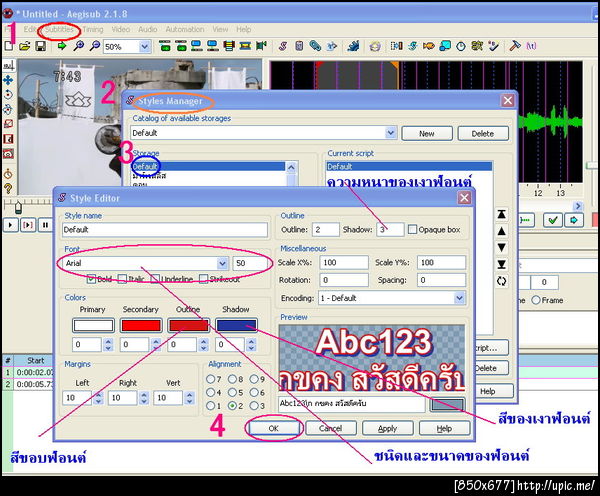The image size is (600, 496).
Task: Click the Shadow color alpha stepper
Action: 251,345
